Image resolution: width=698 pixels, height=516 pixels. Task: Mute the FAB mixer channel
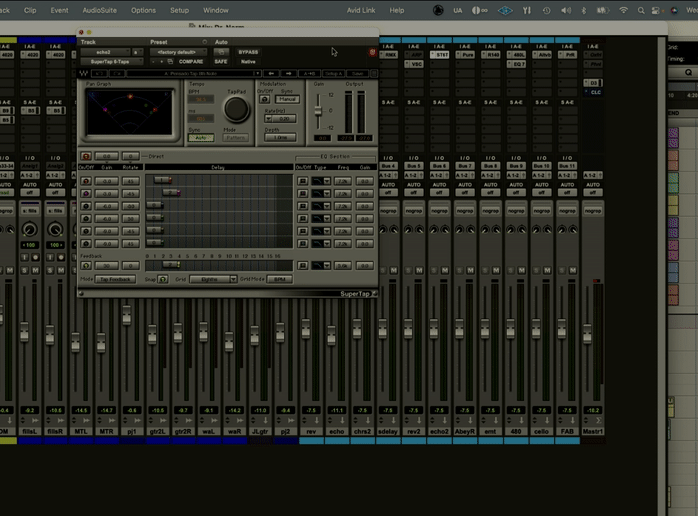point(573,270)
